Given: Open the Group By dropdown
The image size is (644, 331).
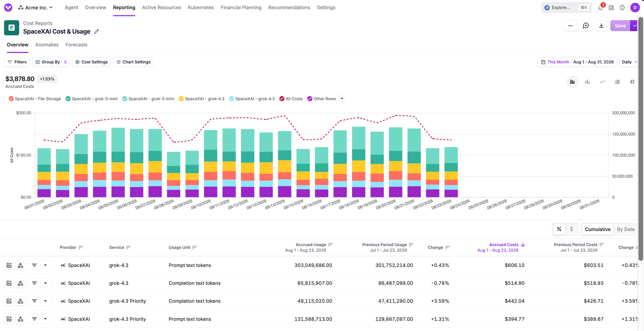Looking at the screenshot, I should 51,62.
